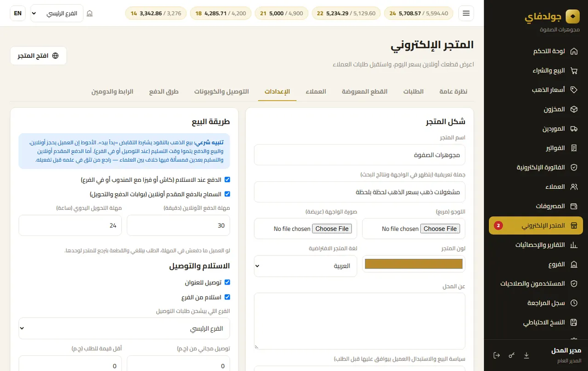Open المصروفات wallet icon in sidebar
The height and width of the screenshot is (371, 588).
(x=574, y=206)
